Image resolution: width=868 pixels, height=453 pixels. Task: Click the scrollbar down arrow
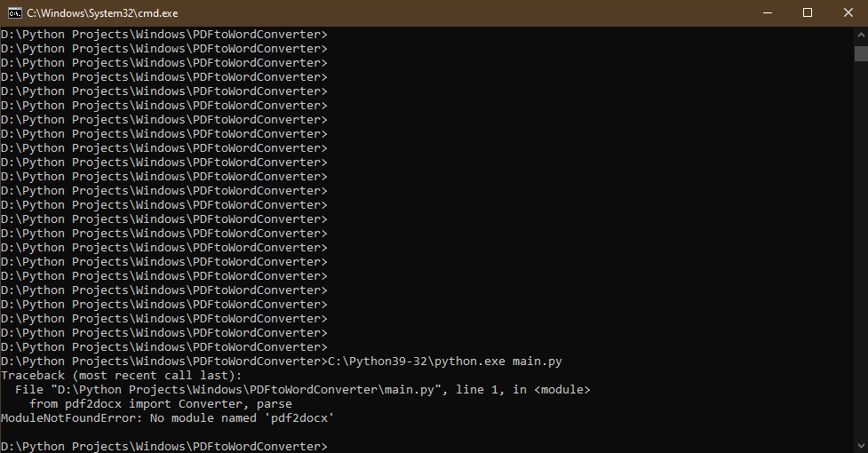pyautogui.click(x=862, y=445)
